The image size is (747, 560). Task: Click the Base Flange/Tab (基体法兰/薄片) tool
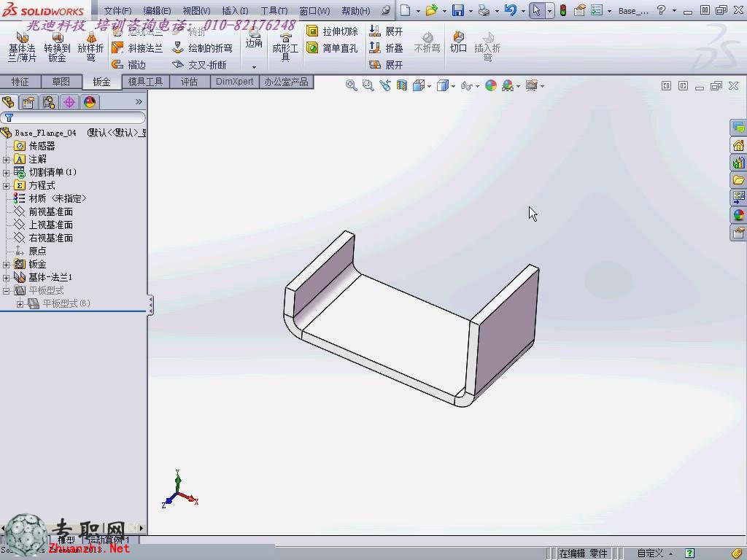click(22, 47)
